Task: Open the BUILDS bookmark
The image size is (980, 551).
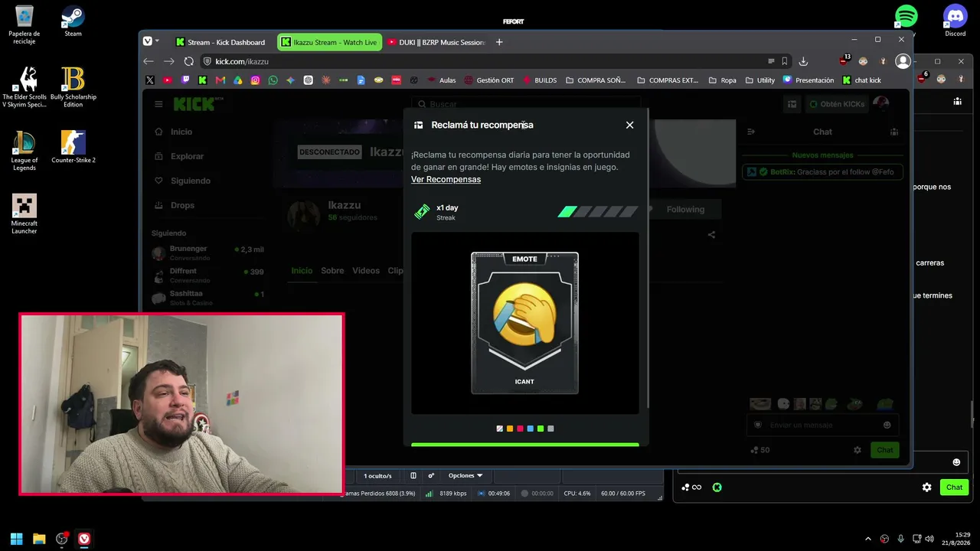Action: click(x=540, y=80)
